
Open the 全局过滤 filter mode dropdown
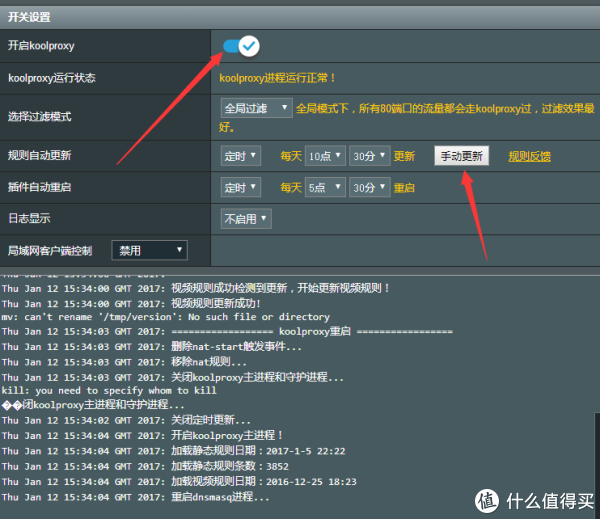pyautogui.click(x=256, y=108)
